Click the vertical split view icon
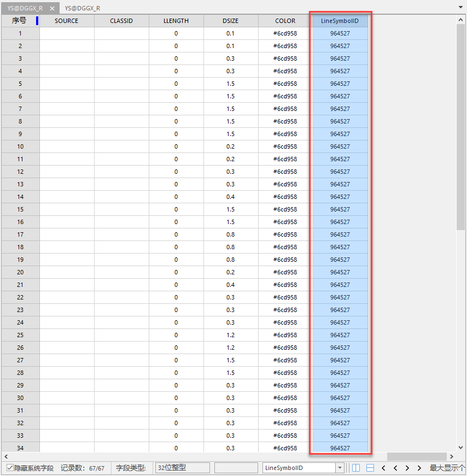 (356, 468)
